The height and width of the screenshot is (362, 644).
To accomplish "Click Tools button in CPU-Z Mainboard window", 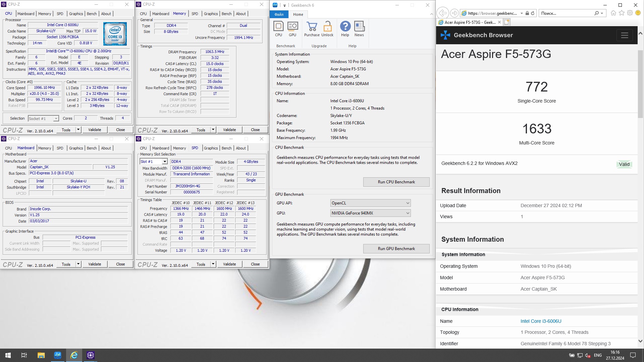I will coord(66,264).
